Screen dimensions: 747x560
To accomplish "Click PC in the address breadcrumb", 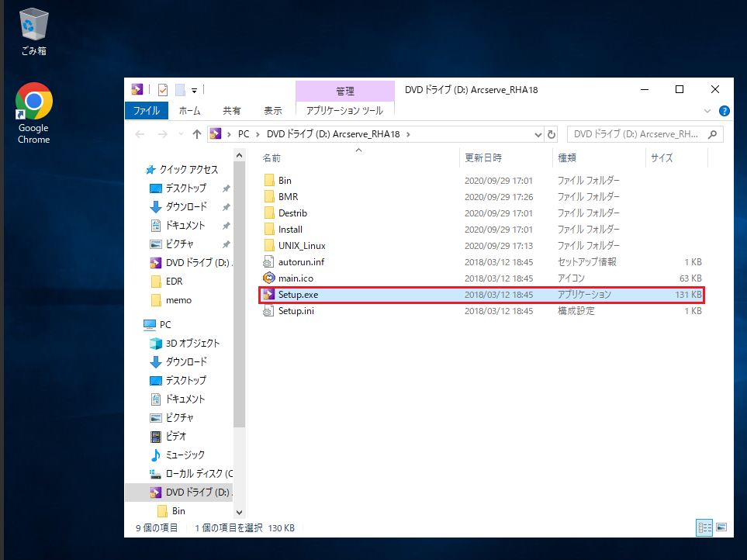I will coord(244,134).
